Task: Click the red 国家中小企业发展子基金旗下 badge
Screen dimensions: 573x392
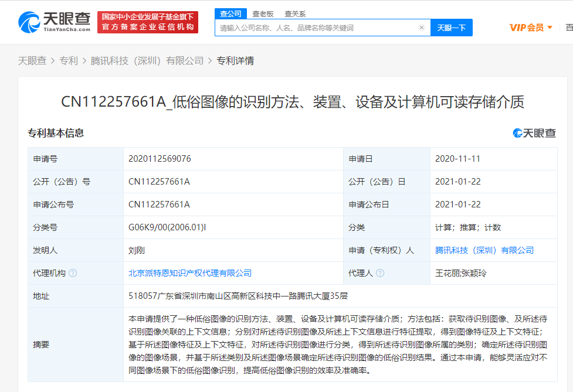Action: [148, 17]
